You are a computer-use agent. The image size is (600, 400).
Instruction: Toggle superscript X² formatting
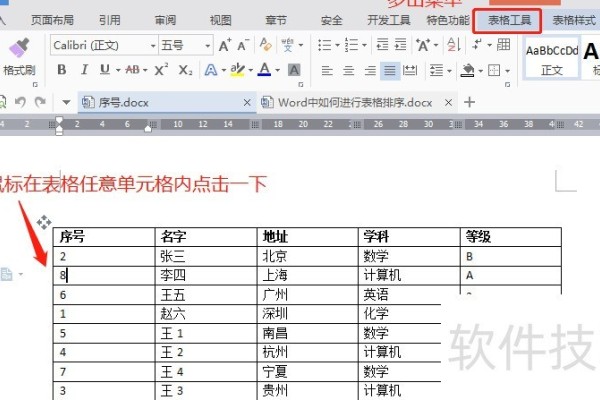coord(161,70)
